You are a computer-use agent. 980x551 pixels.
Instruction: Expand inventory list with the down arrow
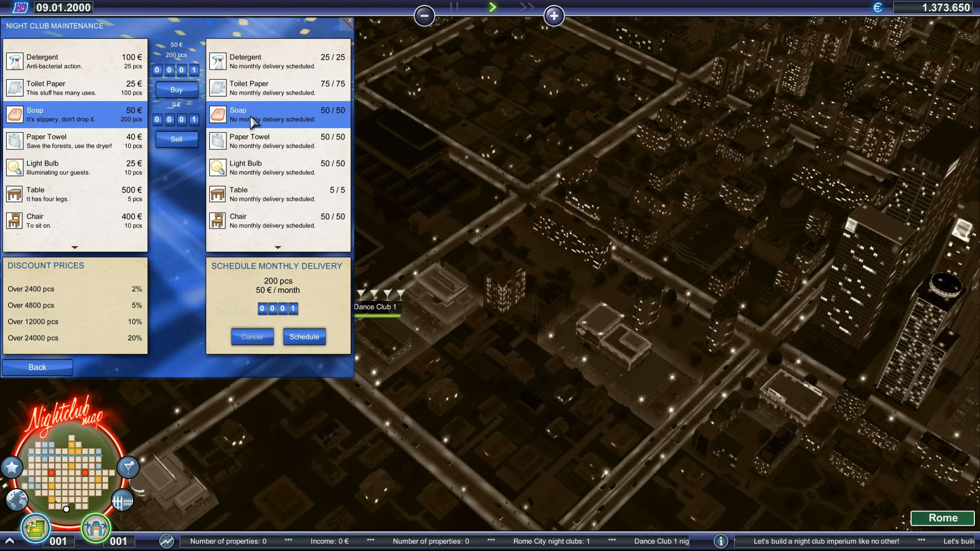pos(278,247)
